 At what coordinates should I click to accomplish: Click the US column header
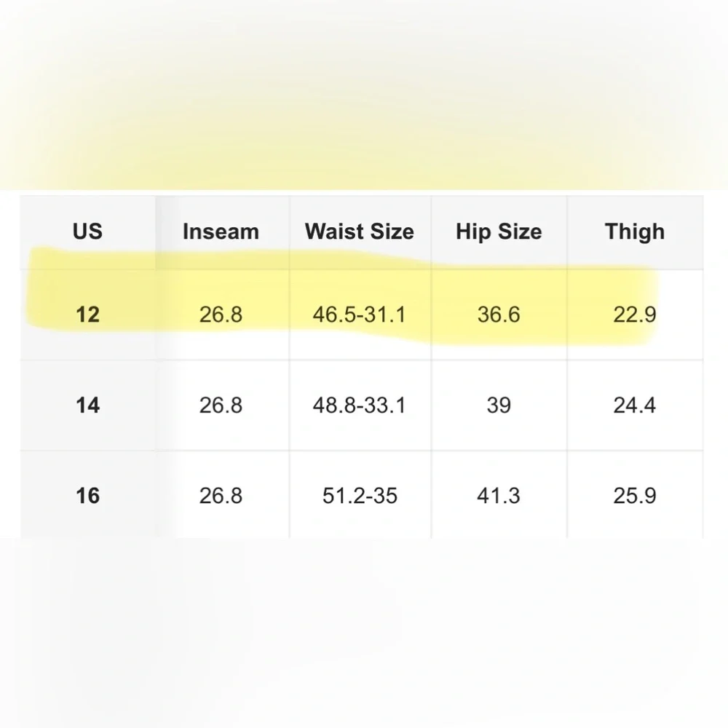(87, 232)
